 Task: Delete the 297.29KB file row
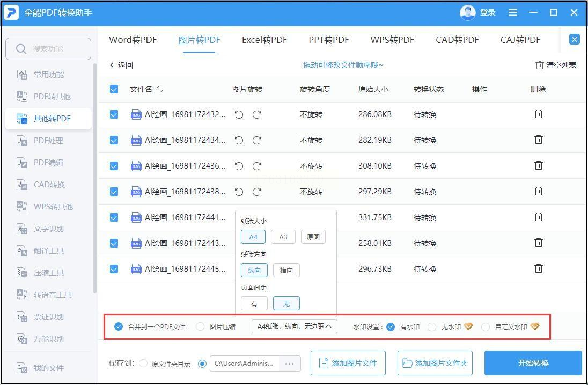coord(539,191)
